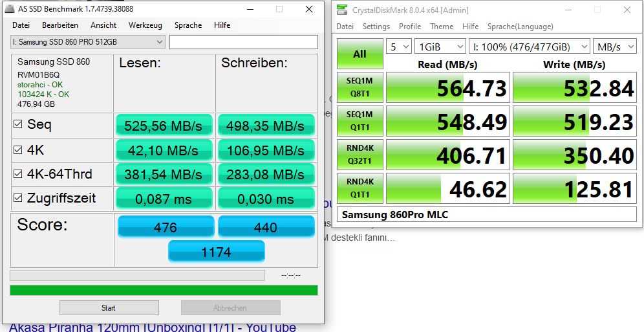Toggle the Seq test checkbox

click(17, 124)
